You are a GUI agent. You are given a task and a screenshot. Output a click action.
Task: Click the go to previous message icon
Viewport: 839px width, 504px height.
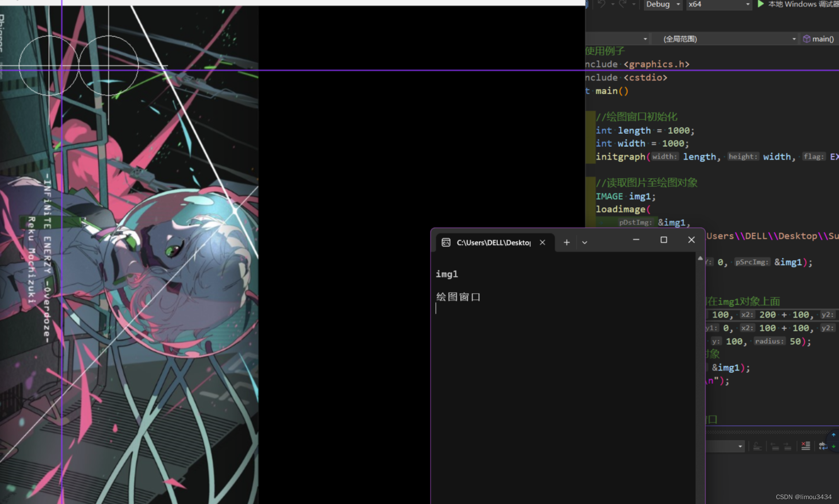[775, 447]
